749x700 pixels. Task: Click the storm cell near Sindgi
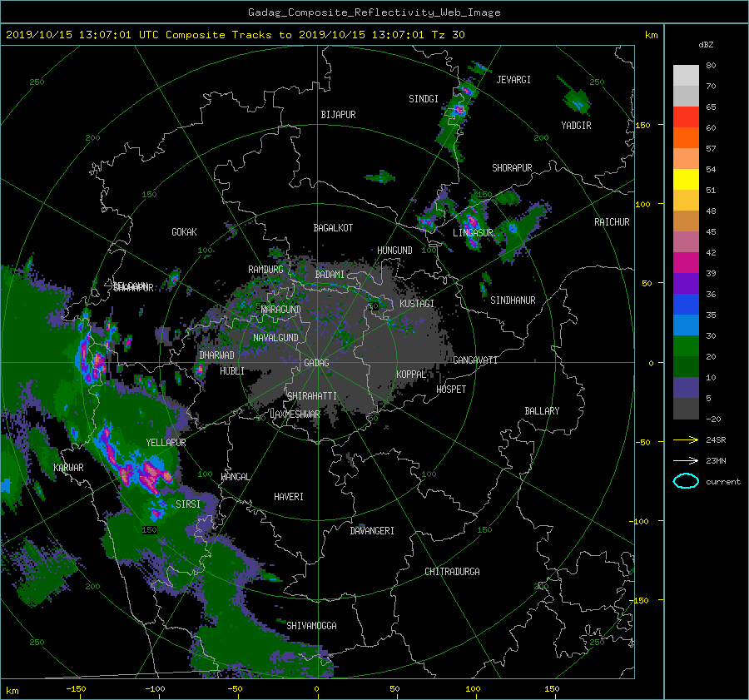pos(459,110)
